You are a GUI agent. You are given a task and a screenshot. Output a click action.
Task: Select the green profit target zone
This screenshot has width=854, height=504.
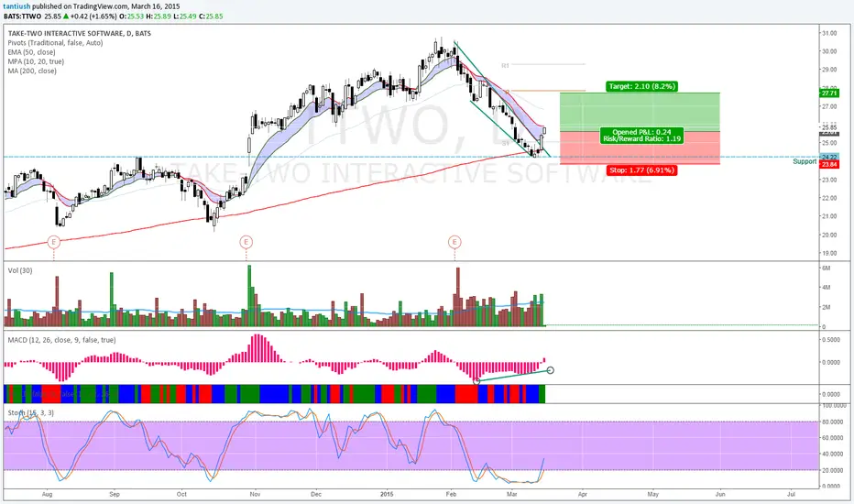640,112
